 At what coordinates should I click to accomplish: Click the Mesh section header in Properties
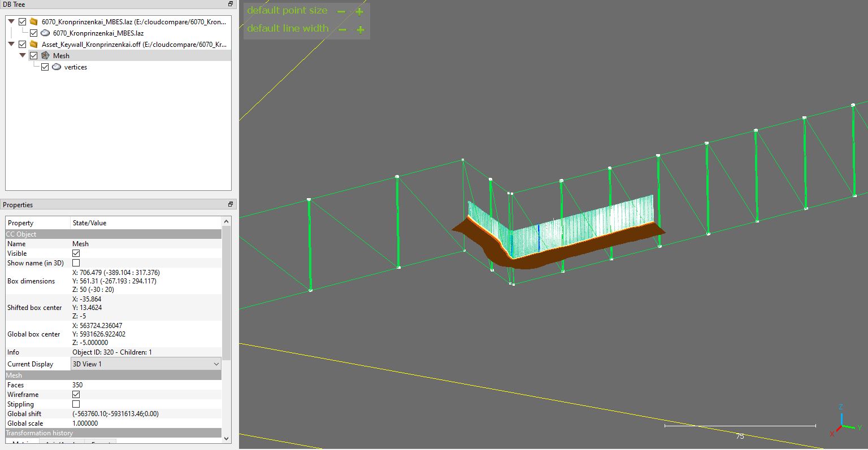click(x=114, y=375)
